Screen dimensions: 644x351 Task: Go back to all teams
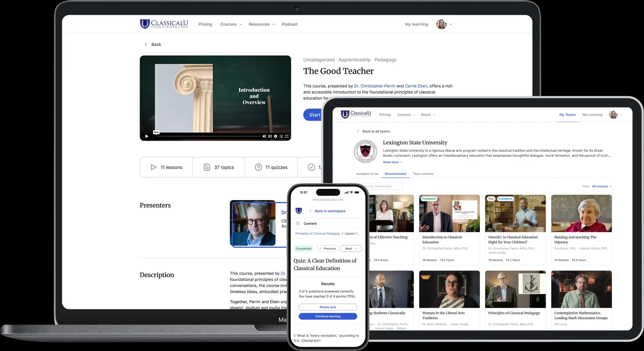(373, 131)
